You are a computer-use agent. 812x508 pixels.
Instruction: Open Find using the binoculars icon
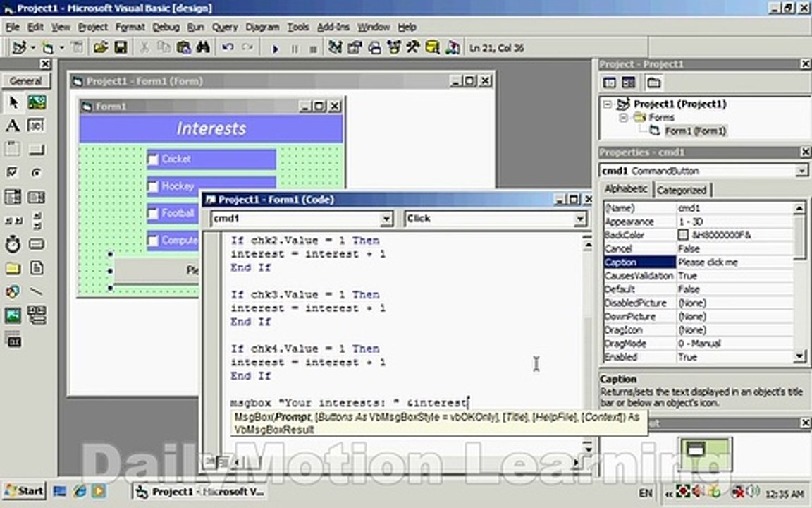point(203,48)
